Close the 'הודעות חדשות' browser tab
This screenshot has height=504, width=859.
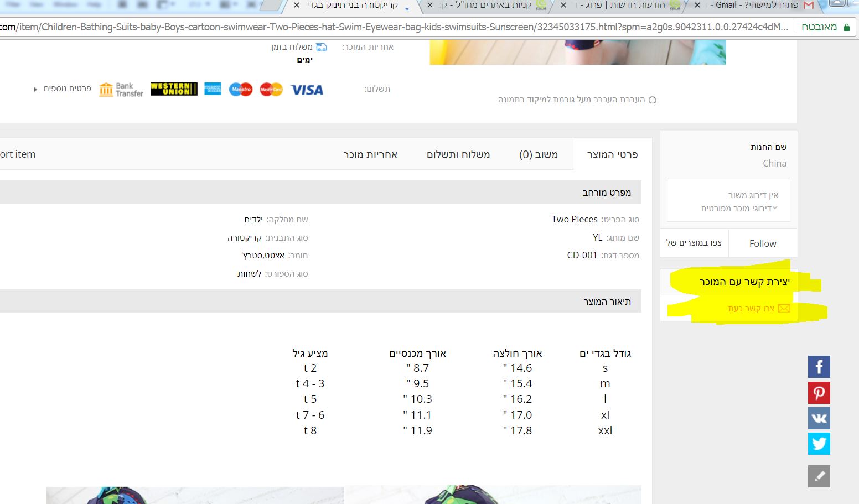563,5
